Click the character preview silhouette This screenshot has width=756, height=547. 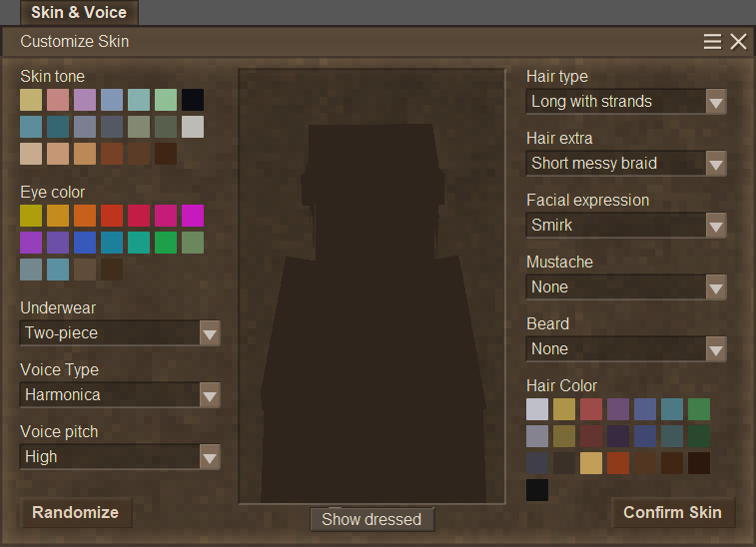[x=373, y=313]
